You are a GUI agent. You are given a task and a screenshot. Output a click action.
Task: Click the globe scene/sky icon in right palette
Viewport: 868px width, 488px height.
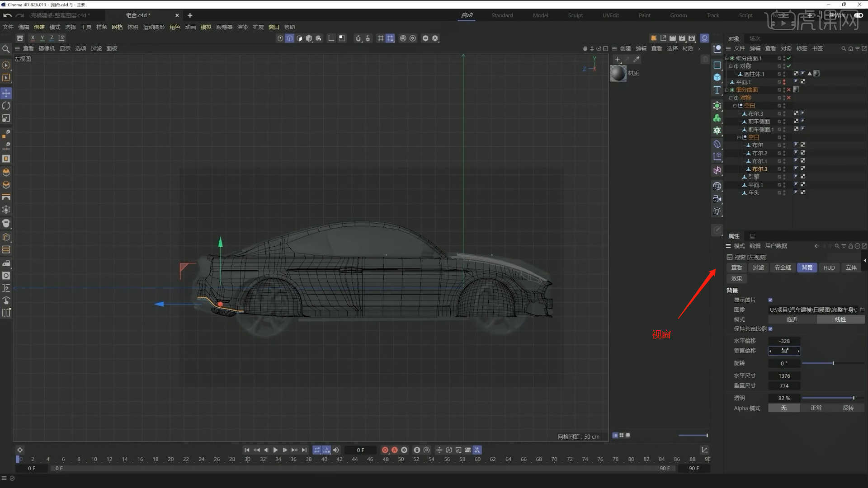[x=717, y=186]
